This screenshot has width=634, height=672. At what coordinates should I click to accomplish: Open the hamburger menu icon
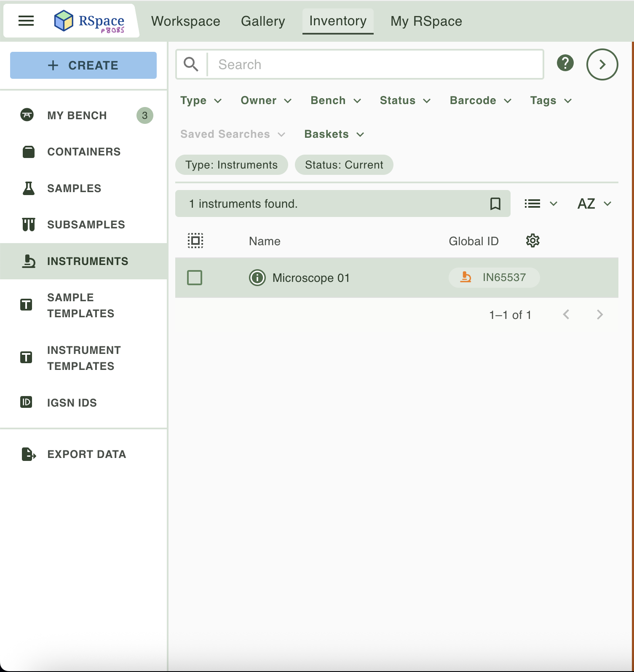(x=26, y=21)
